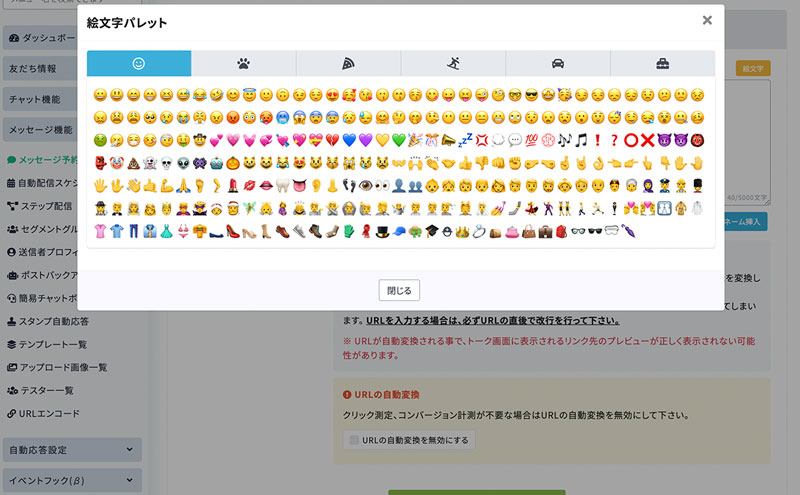Check URLの自動変換を無効にする checkbox
This screenshot has height=495, width=800.
pos(354,440)
